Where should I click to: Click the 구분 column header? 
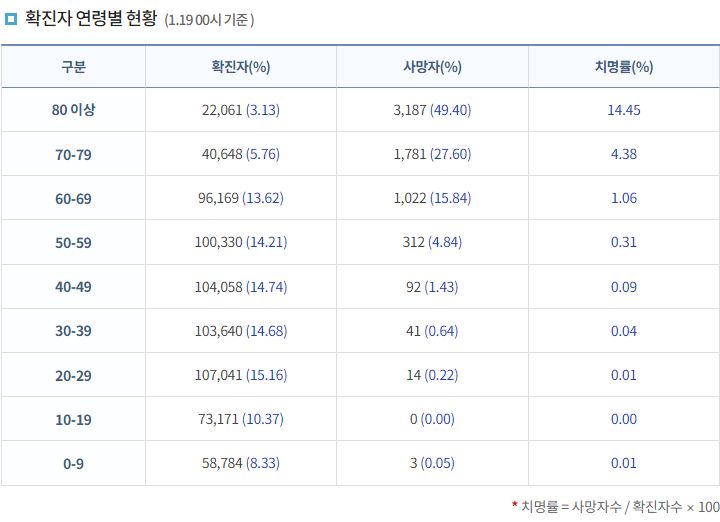(73, 67)
